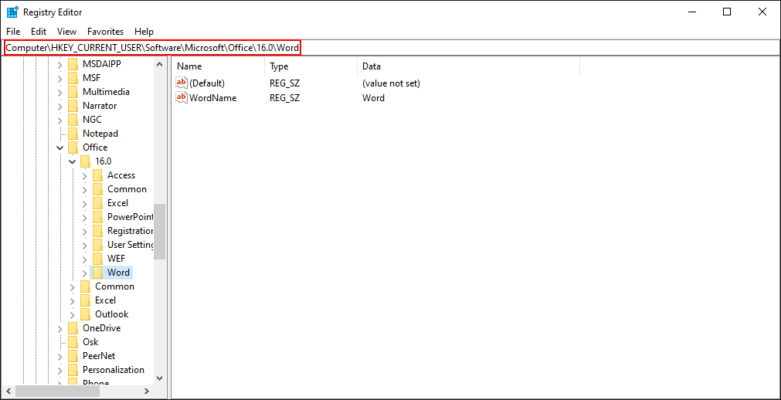Click the tree horizontal scroll left arrow
This screenshot has height=400, width=781.
click(8, 391)
